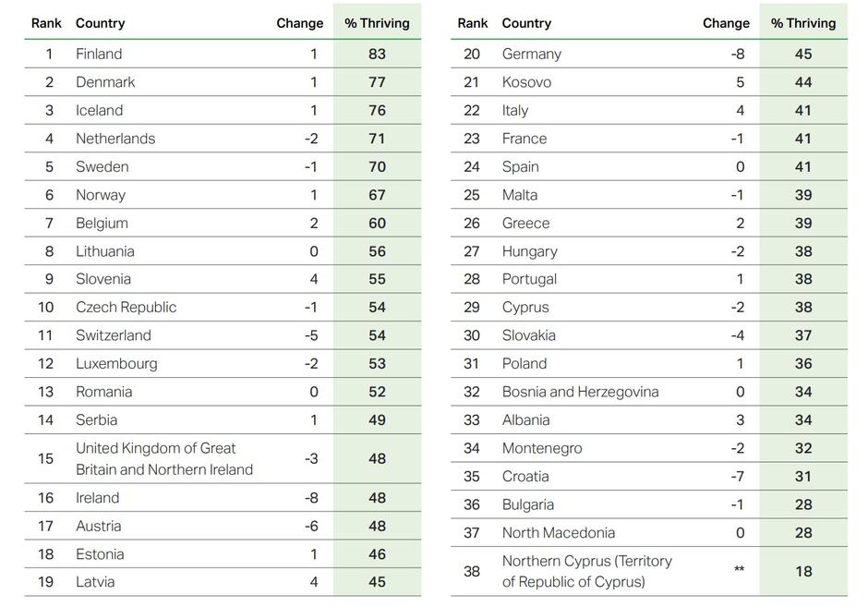This screenshot has height=607, width=868.
Task: Click North Macedonia country name
Action: point(558,532)
